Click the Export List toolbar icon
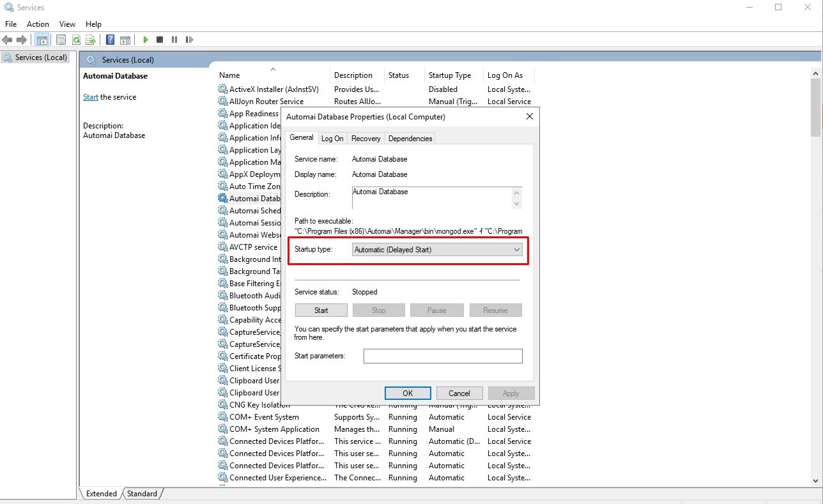Image resolution: width=823 pixels, height=504 pixels. tap(91, 40)
